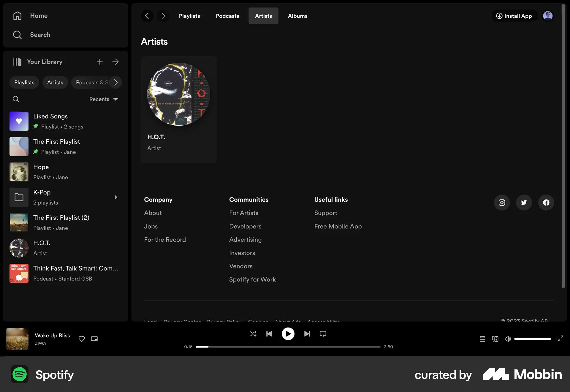Enable repeat mode
This screenshot has height=392, width=570.
click(x=323, y=334)
